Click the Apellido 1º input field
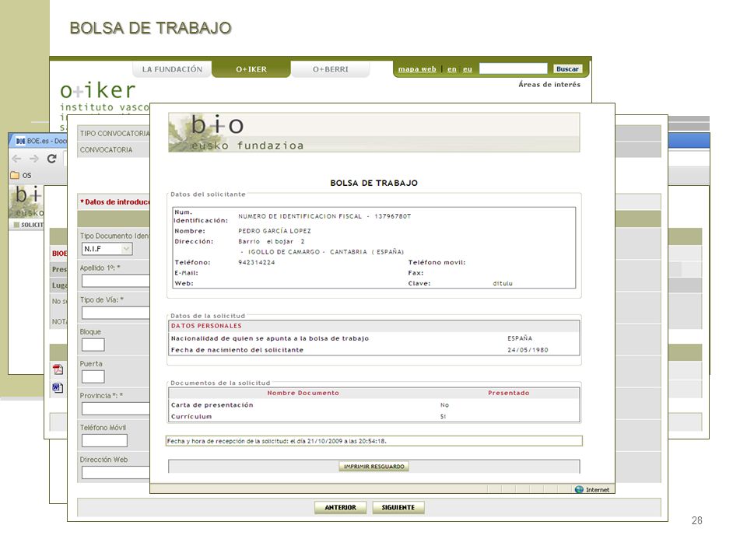 coord(116,281)
